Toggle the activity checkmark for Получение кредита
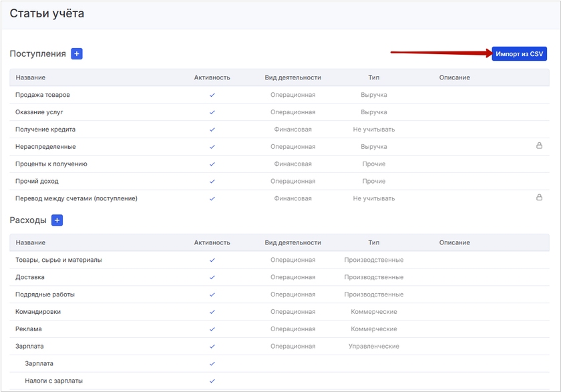561x392 pixels. (212, 130)
